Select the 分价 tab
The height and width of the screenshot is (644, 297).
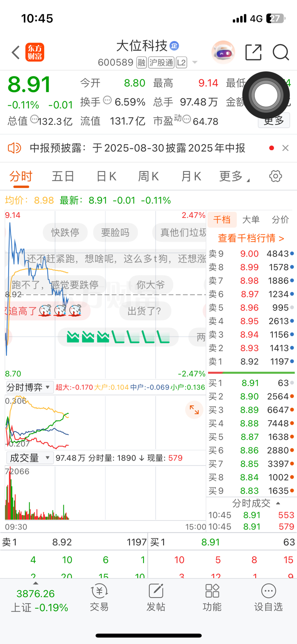pyautogui.click(x=280, y=220)
